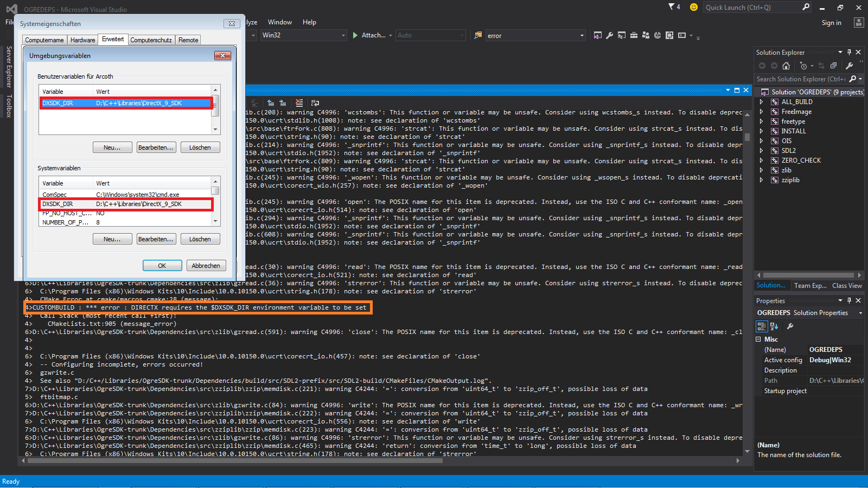Open the Window menu
This screenshot has width=868, height=488.
point(280,22)
